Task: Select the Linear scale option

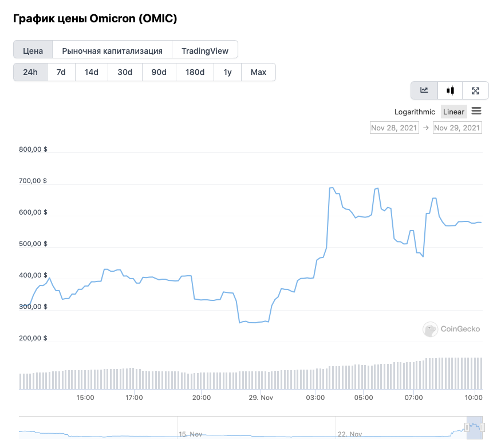Action: 453,112
